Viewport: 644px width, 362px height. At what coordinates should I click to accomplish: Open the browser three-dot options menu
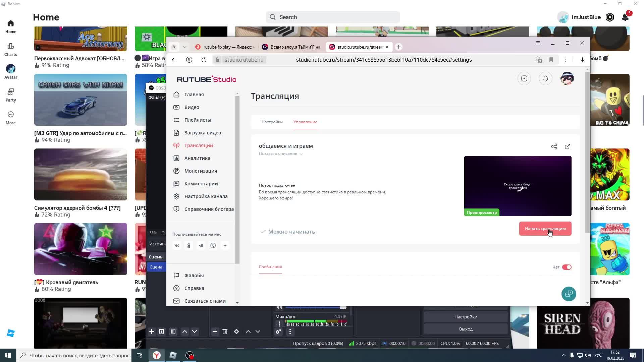pyautogui.click(x=566, y=60)
